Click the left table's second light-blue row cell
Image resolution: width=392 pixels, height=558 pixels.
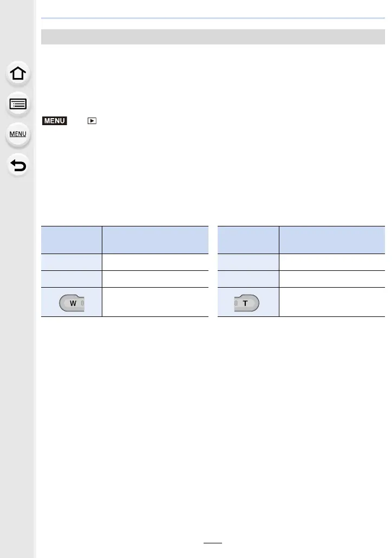(x=71, y=279)
